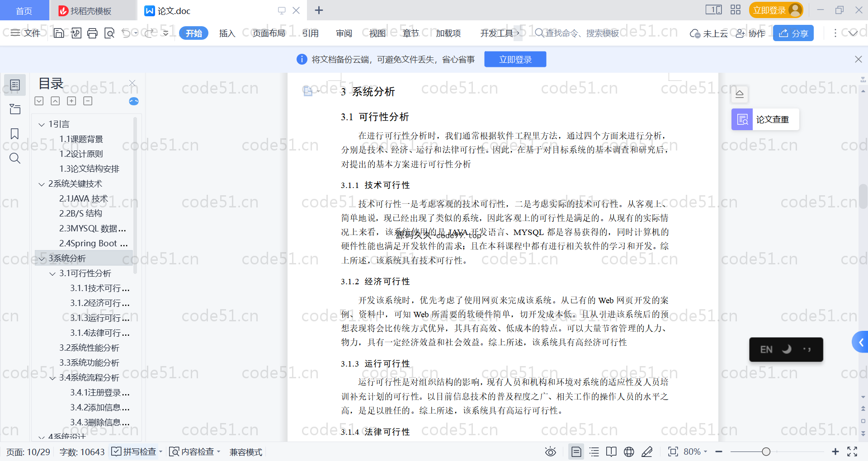868x461 pixels.
Task: Close the 目录 outline pane
Action: (x=132, y=83)
